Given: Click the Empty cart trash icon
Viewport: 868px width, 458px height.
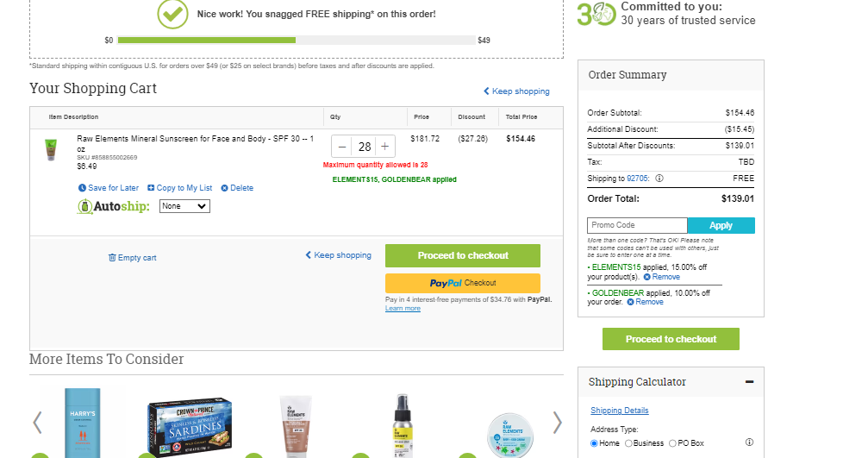Looking at the screenshot, I should coord(112,258).
